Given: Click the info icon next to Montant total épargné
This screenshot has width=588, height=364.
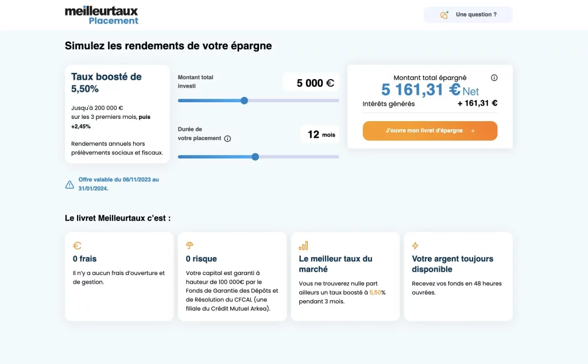Looking at the screenshot, I should pyautogui.click(x=494, y=78).
